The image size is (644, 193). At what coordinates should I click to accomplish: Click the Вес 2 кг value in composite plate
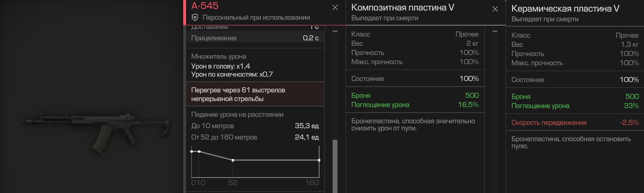coord(473,43)
